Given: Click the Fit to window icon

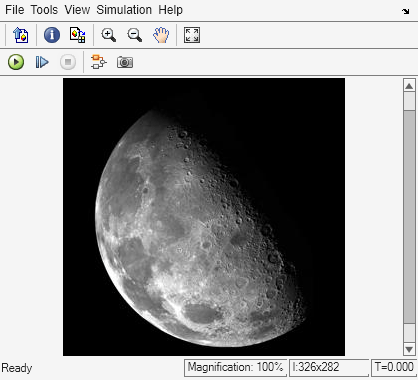Looking at the screenshot, I should tap(192, 35).
